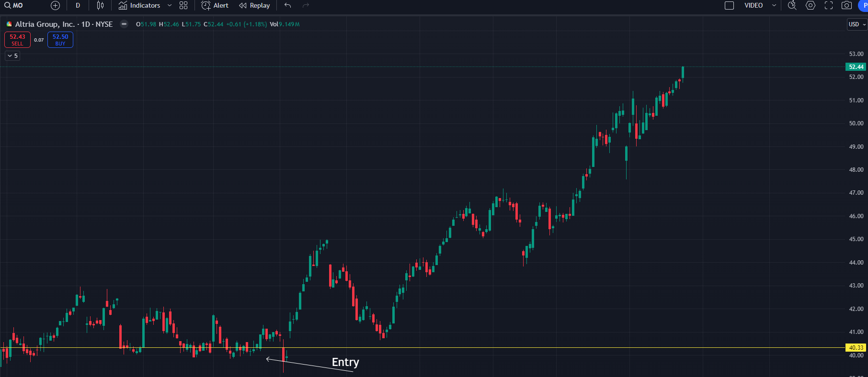The width and height of the screenshot is (868, 377).
Task: Change the D timeframe interval
Action: 78,6
